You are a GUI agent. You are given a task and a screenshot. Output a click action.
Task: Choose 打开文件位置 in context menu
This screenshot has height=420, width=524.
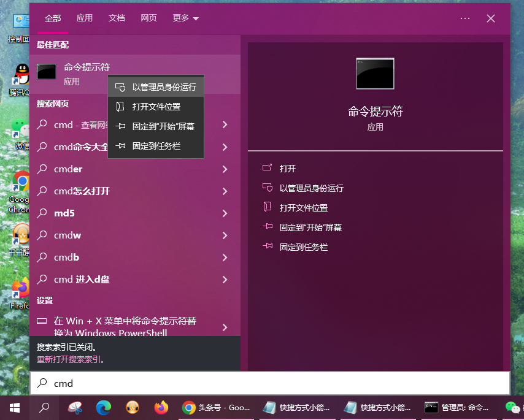click(x=156, y=107)
